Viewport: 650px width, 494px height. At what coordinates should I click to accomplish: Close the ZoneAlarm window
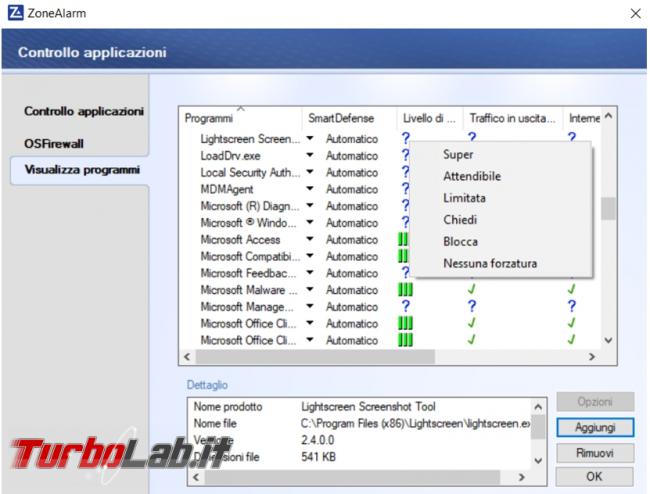click(635, 13)
